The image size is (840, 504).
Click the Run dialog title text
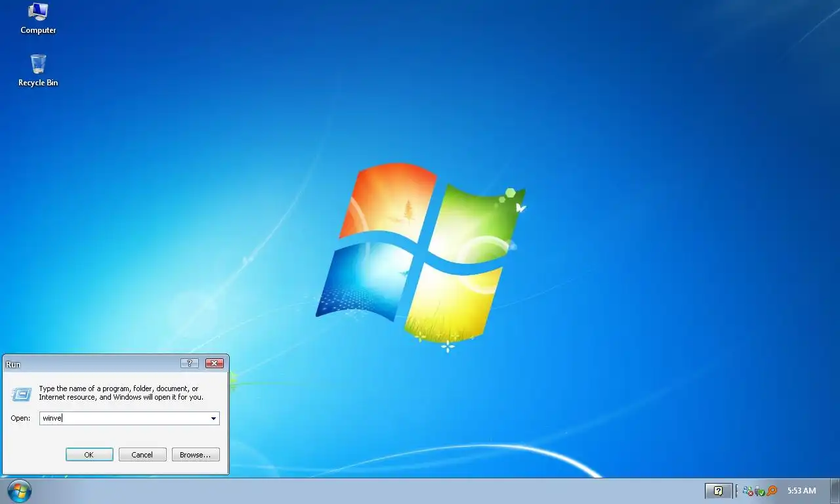point(12,364)
